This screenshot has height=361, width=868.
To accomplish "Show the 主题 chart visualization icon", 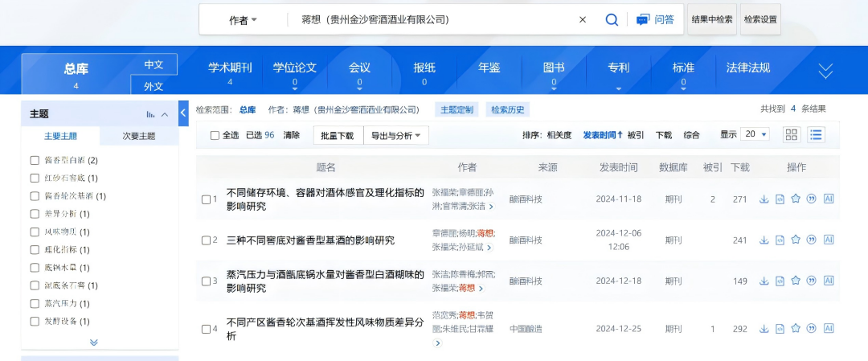I will tap(150, 114).
